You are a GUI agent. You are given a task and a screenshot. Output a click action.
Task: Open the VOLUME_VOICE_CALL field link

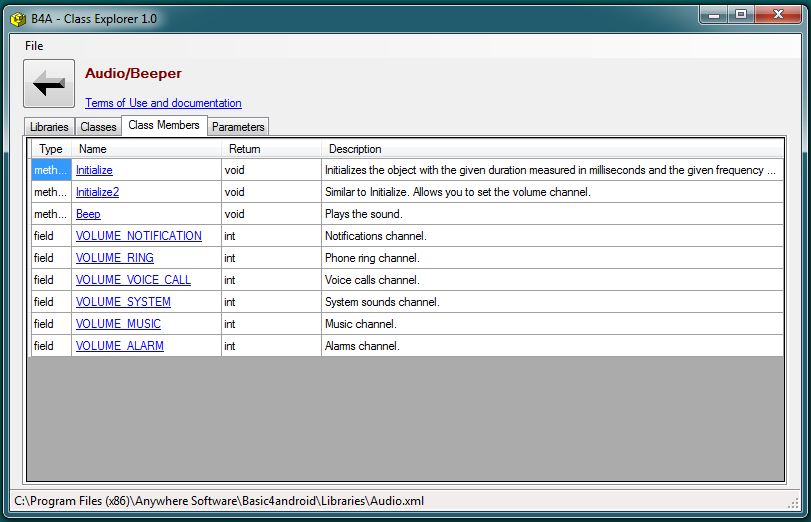click(x=133, y=280)
